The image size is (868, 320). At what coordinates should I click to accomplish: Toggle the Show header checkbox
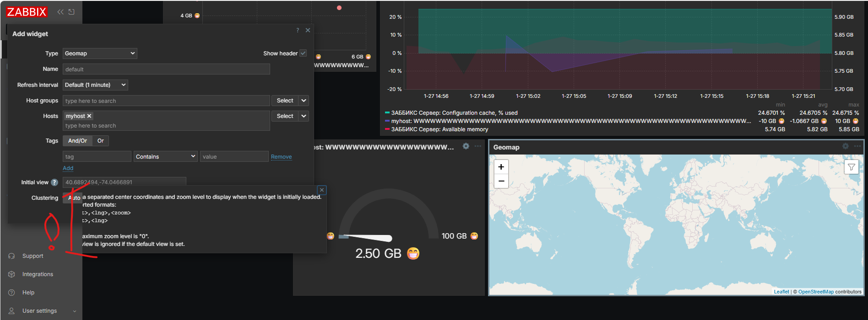pyautogui.click(x=303, y=53)
